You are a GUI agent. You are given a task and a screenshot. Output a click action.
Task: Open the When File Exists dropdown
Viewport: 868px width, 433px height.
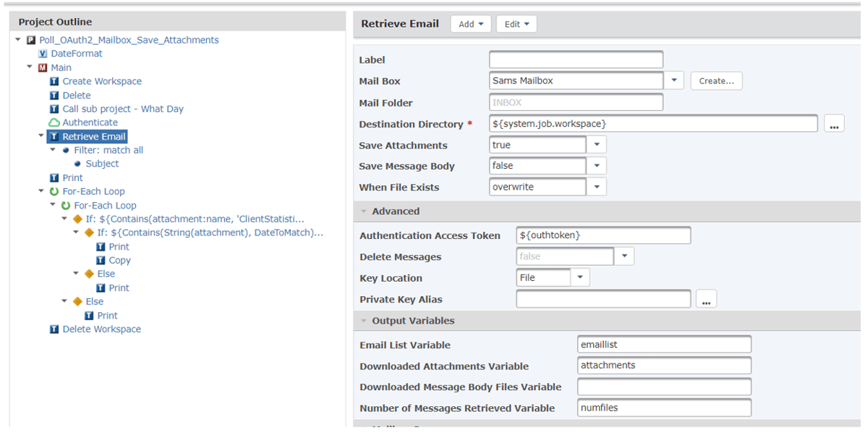(x=595, y=186)
